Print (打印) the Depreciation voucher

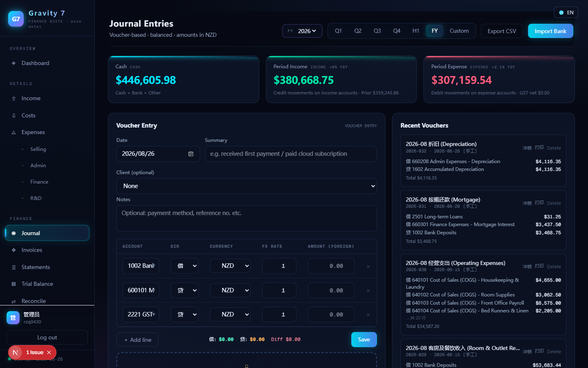(x=539, y=148)
